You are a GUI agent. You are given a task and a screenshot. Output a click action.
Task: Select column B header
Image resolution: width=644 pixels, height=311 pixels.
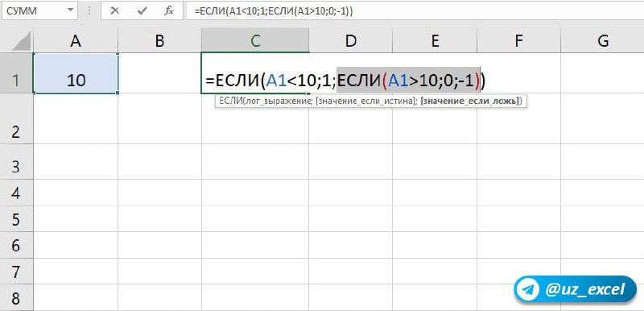point(159,40)
